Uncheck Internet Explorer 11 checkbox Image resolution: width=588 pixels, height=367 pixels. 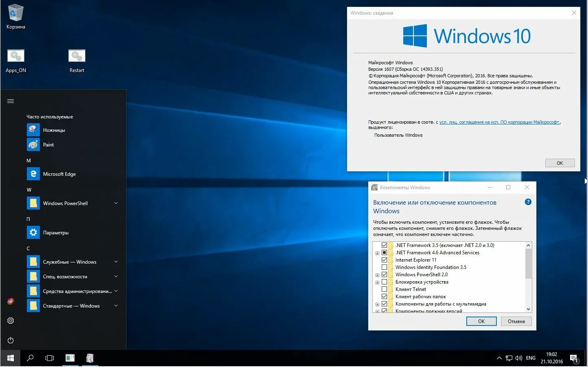(384, 260)
